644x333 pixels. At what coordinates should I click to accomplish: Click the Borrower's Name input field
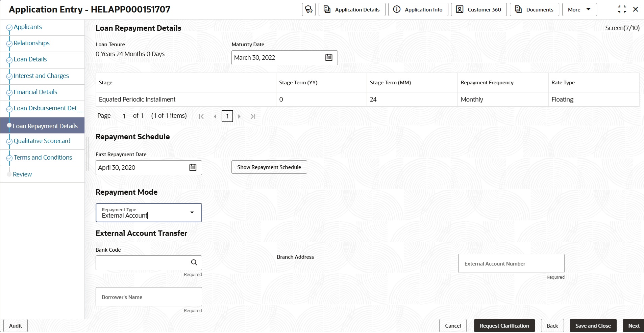[149, 297]
